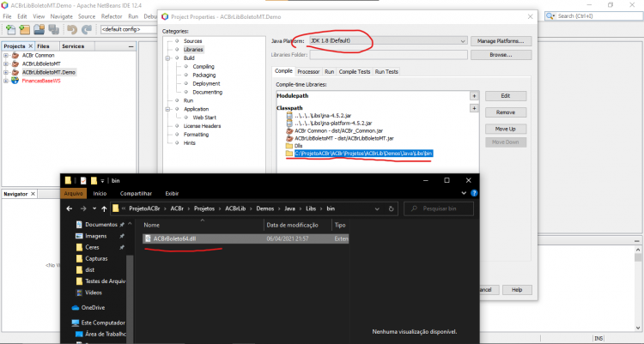Click the Remove library button
644x344 pixels.
pos(506,112)
